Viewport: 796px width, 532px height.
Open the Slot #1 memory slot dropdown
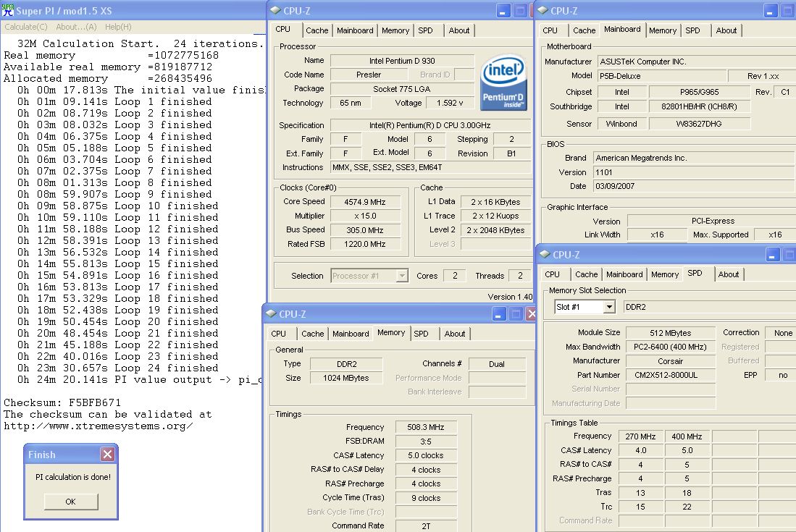pyautogui.click(x=609, y=307)
